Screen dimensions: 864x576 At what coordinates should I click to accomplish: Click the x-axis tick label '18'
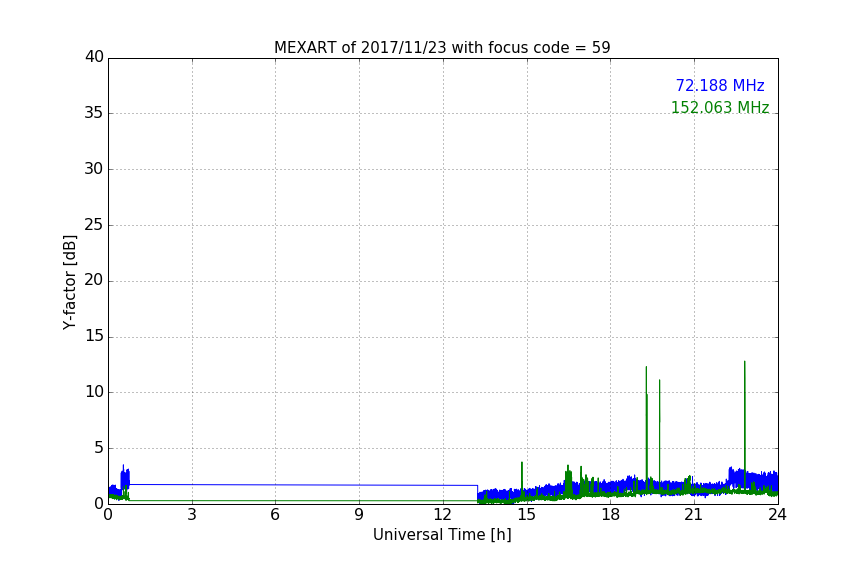[610, 515]
